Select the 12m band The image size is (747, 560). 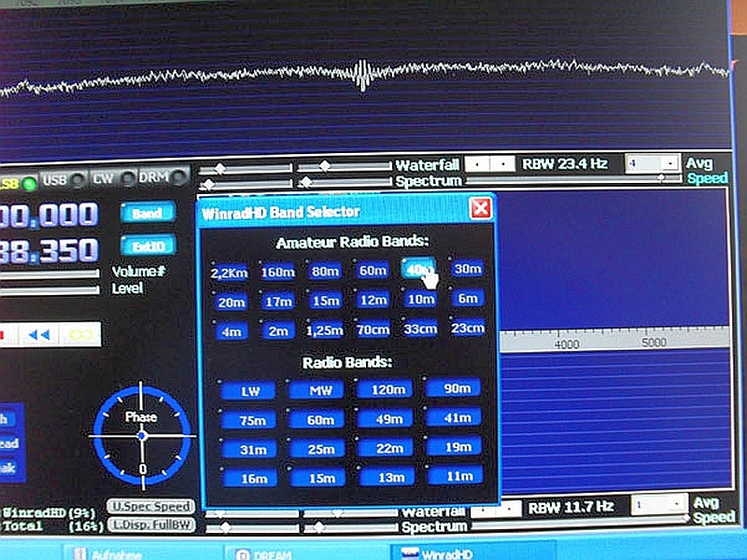point(373,300)
